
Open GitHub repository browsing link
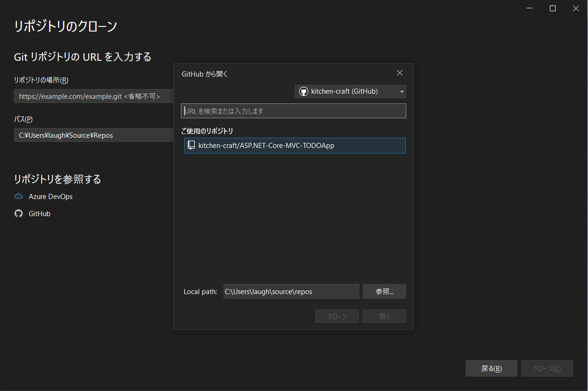coord(39,214)
